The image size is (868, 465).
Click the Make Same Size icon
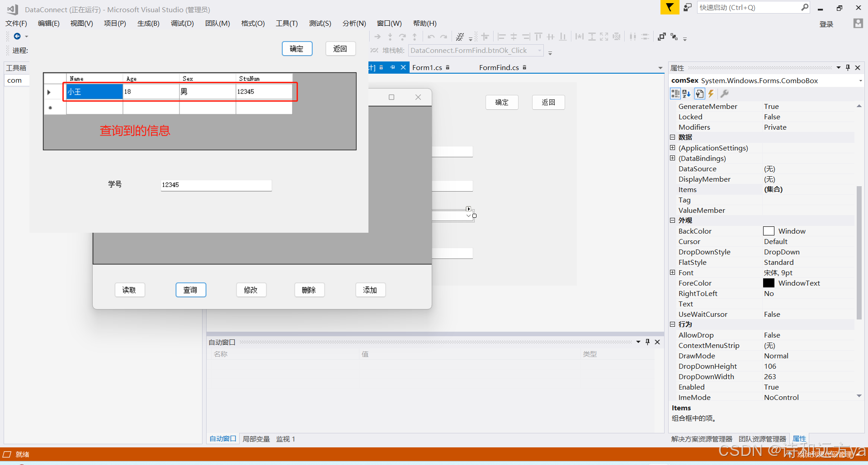pos(604,37)
